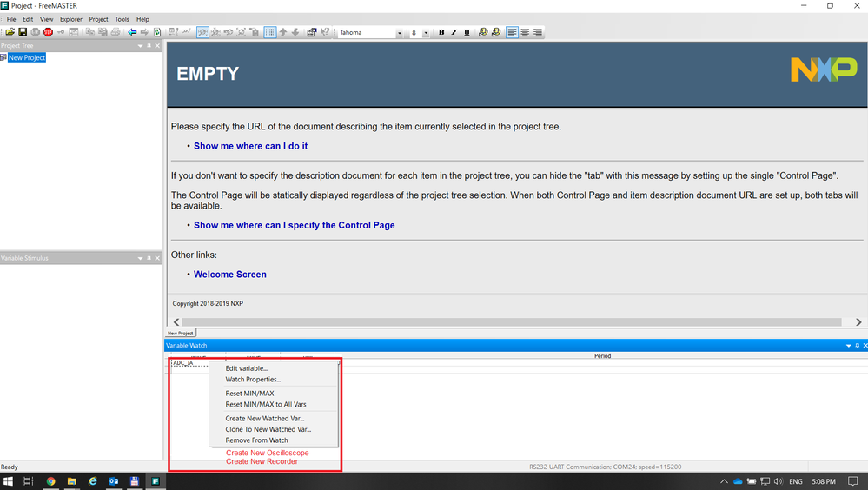This screenshot has width=868, height=490.
Task: Click the gray down arrow toolbar icon
Action: point(295,32)
